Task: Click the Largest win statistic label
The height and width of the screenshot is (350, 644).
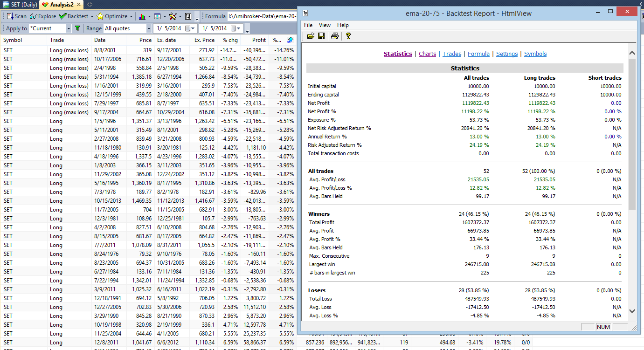Action: coord(324,264)
